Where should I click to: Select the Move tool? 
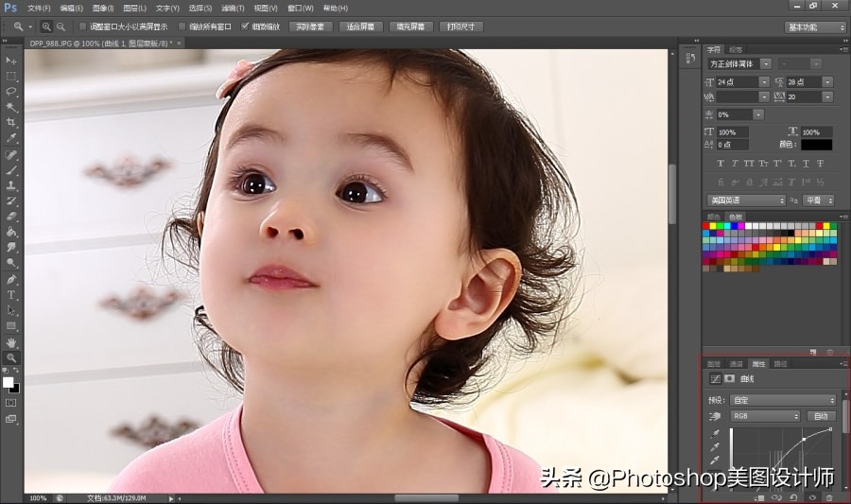[x=10, y=61]
